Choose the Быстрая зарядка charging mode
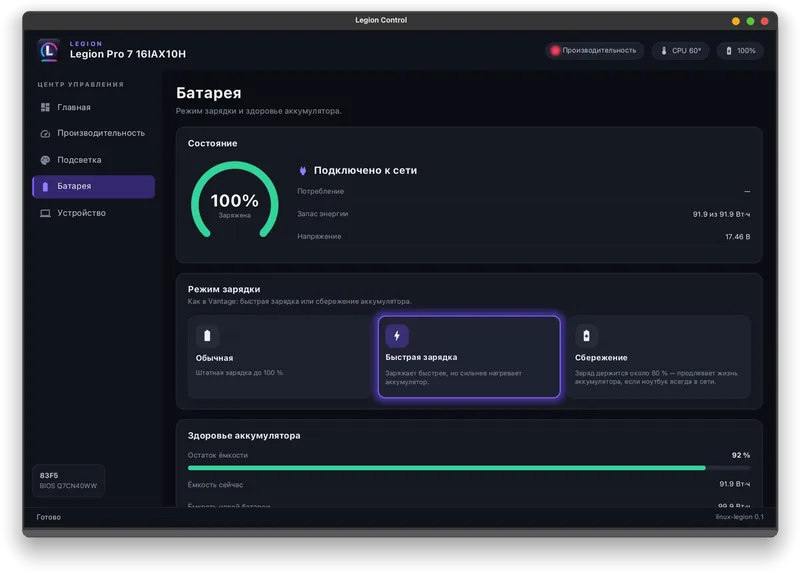 click(x=469, y=357)
